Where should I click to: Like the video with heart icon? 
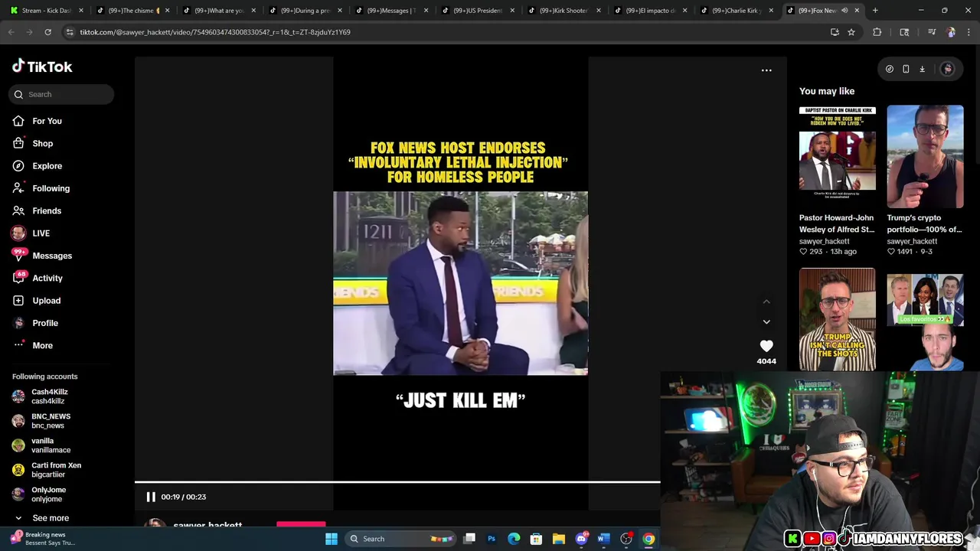766,346
